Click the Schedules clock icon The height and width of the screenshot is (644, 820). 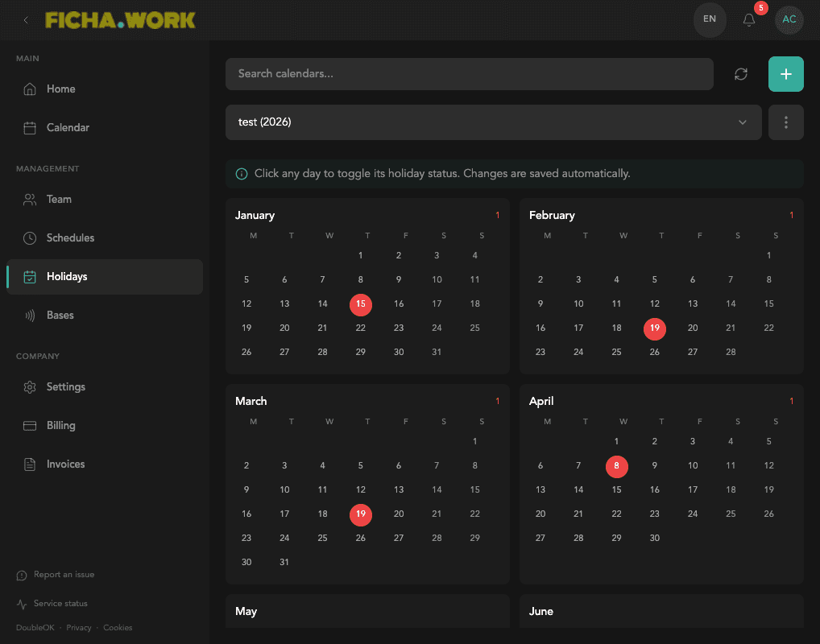point(30,237)
